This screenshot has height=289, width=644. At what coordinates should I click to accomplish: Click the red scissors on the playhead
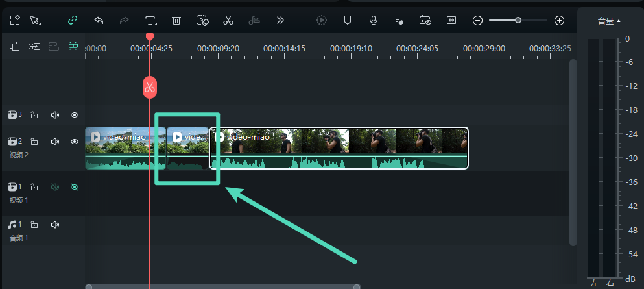tap(150, 87)
